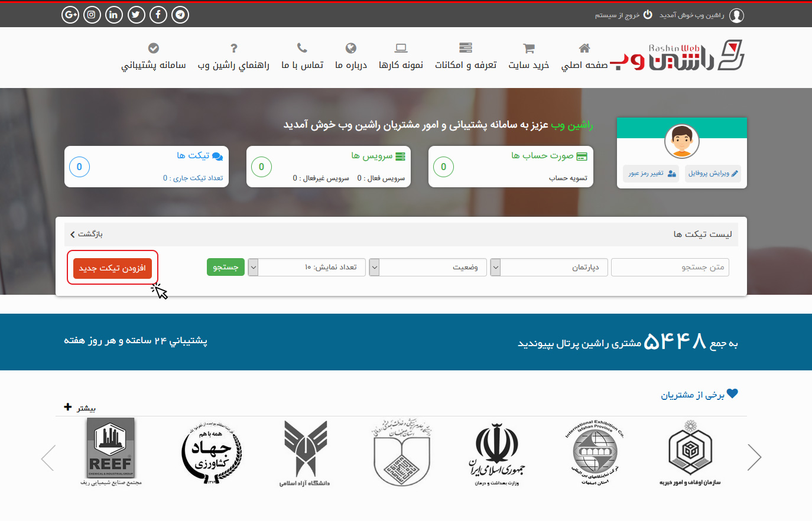The image size is (812, 521).
Task: Click the International Exhibition Co. logo
Action: click(x=595, y=452)
